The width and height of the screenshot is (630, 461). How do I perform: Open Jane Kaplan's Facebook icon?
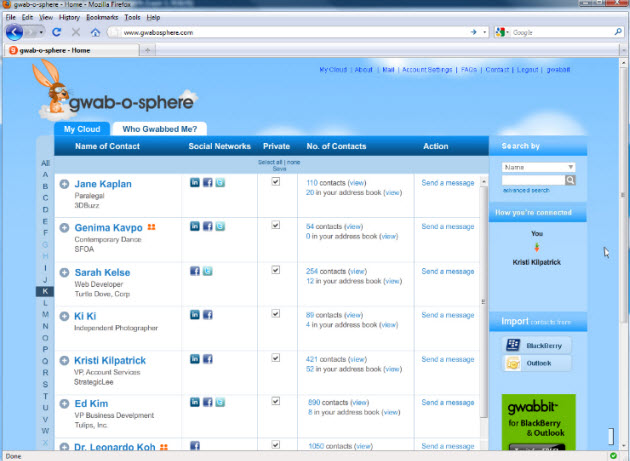(207, 182)
